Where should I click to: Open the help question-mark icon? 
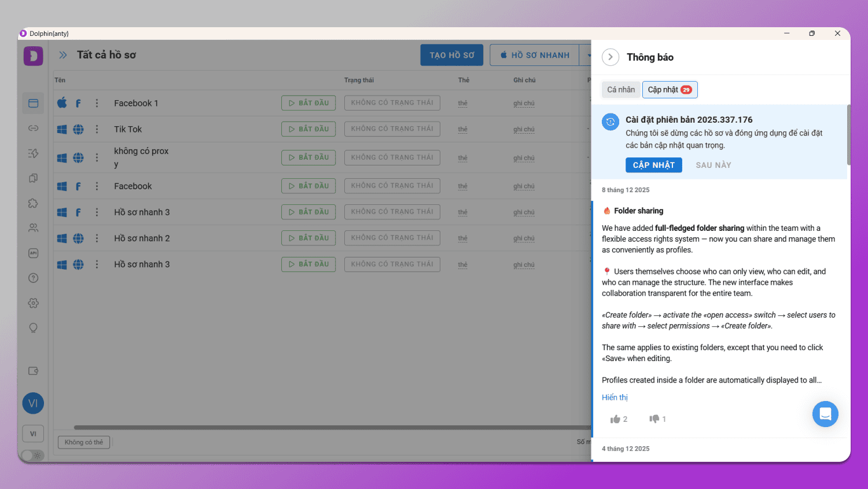coord(33,278)
